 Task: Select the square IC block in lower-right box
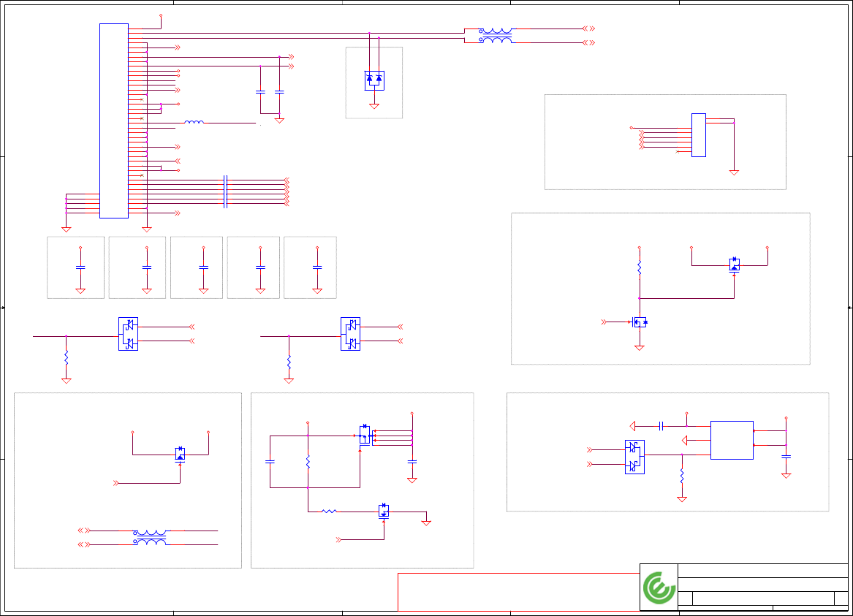[x=732, y=440]
